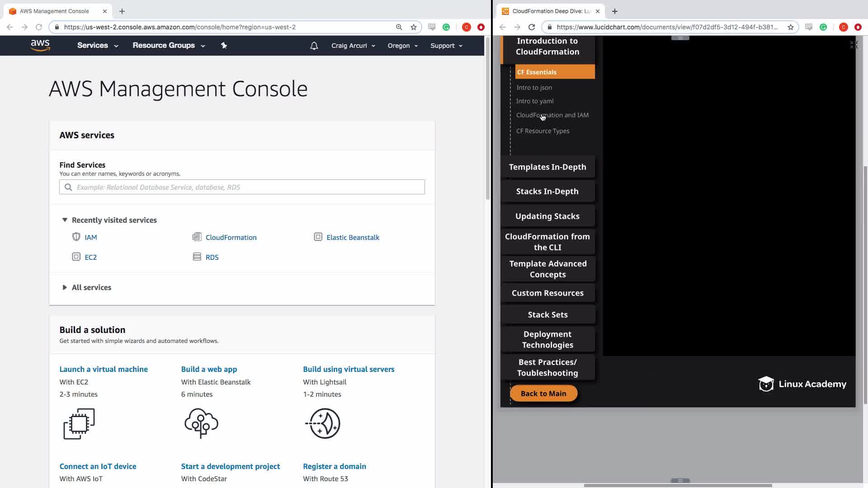Select the Templates In-Depth section

coord(547,167)
